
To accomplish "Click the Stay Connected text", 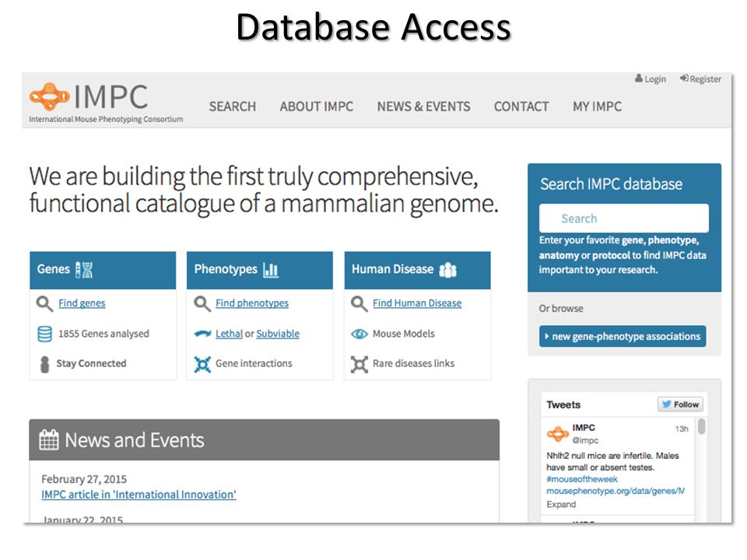I will (x=91, y=363).
